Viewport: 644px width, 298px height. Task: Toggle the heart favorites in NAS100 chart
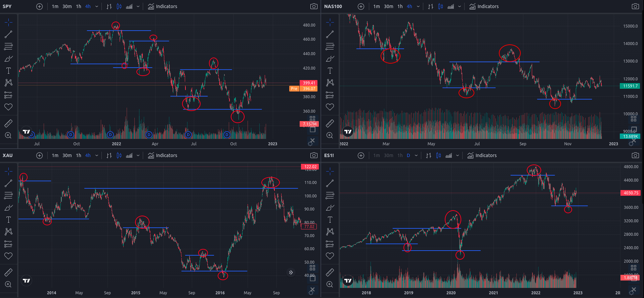pos(330,107)
